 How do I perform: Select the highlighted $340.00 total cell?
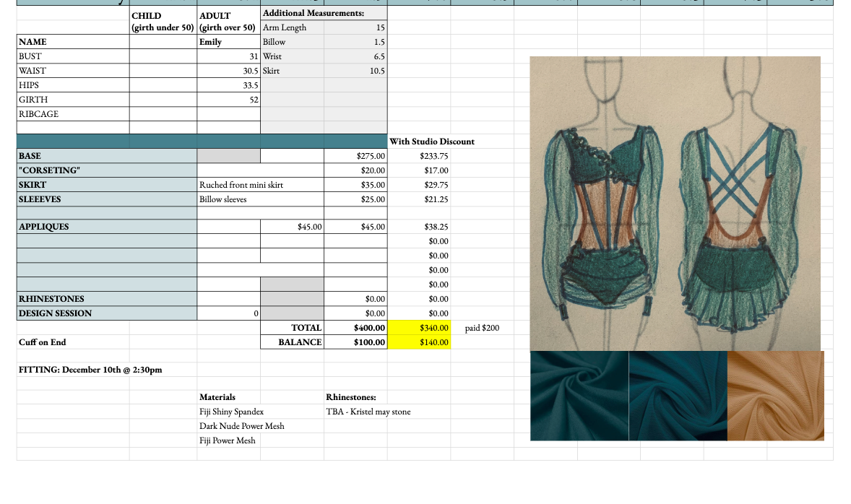click(x=419, y=328)
